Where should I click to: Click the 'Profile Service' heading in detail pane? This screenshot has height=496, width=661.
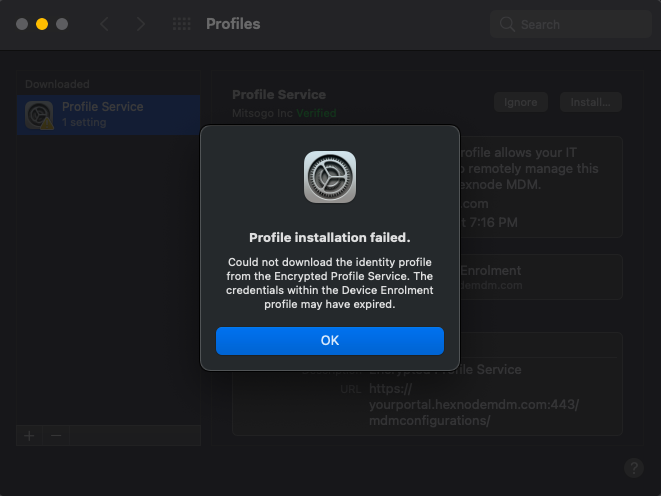point(279,95)
